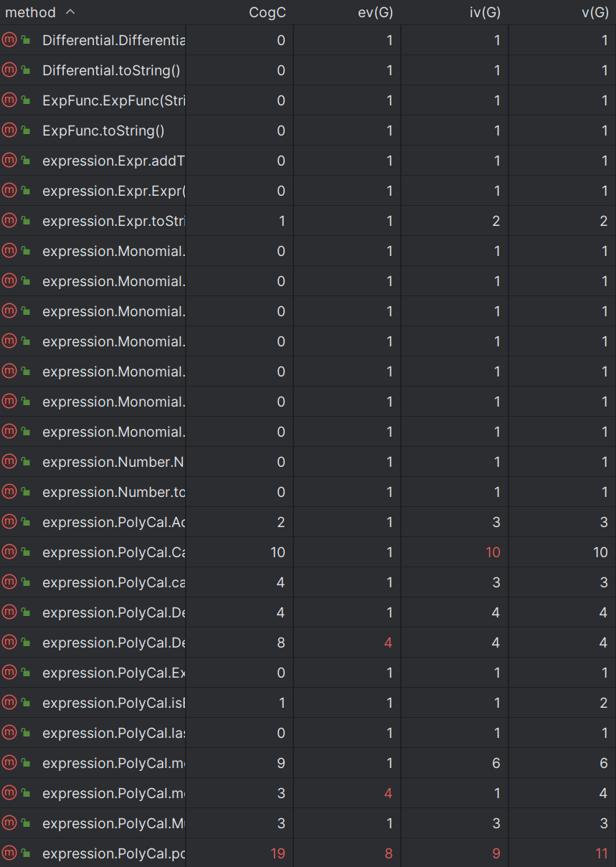Click the v(G) column header
Screen dimensions: 616x867
594,12
